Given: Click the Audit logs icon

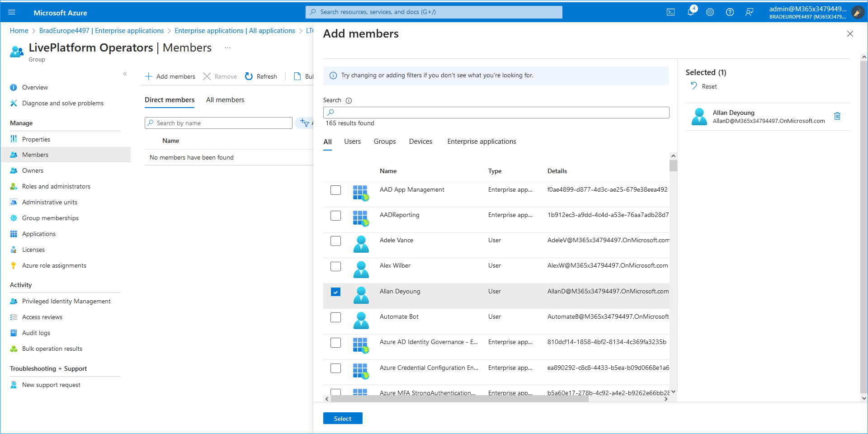Looking at the screenshot, I should (x=14, y=333).
